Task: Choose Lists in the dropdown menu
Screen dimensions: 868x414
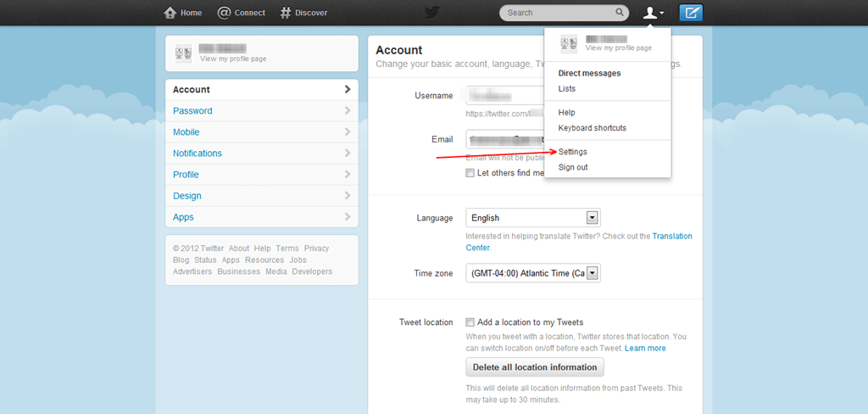Action: (x=567, y=89)
